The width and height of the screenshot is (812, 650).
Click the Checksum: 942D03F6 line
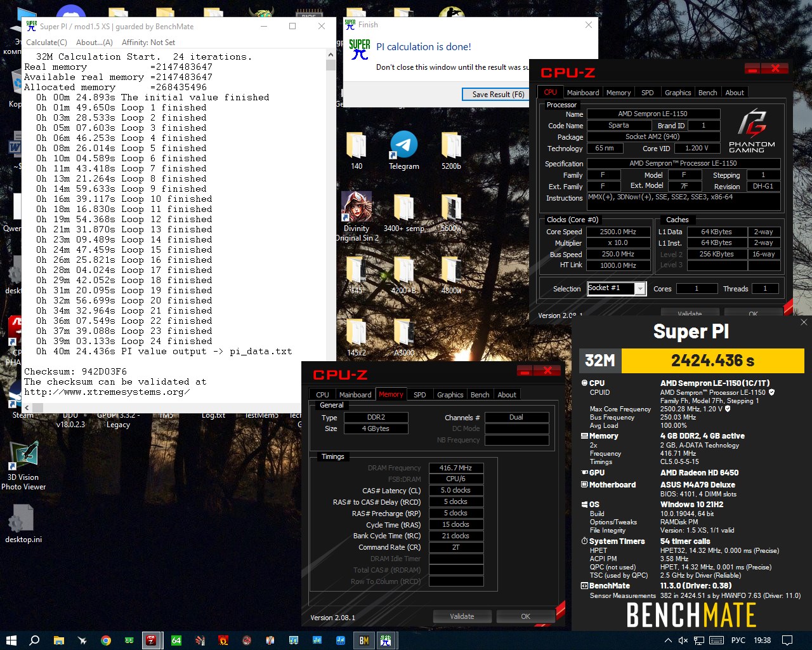coord(75,371)
